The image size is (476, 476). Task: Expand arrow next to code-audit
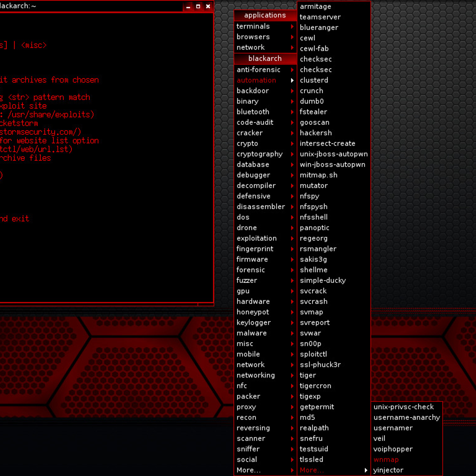pos(292,123)
